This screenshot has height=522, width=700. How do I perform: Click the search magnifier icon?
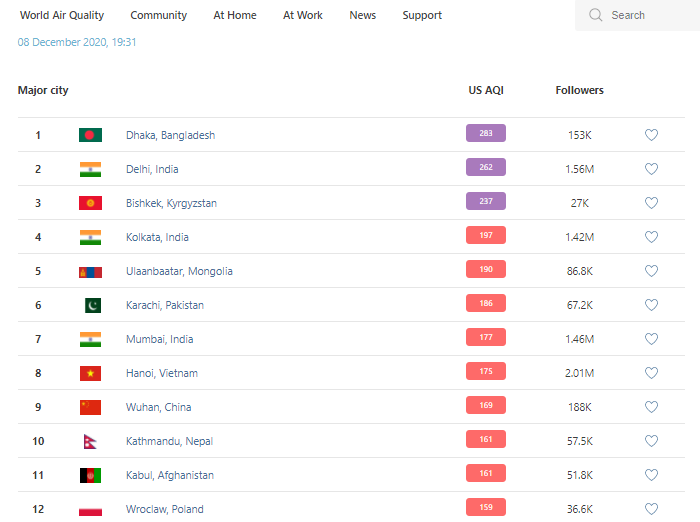(596, 15)
